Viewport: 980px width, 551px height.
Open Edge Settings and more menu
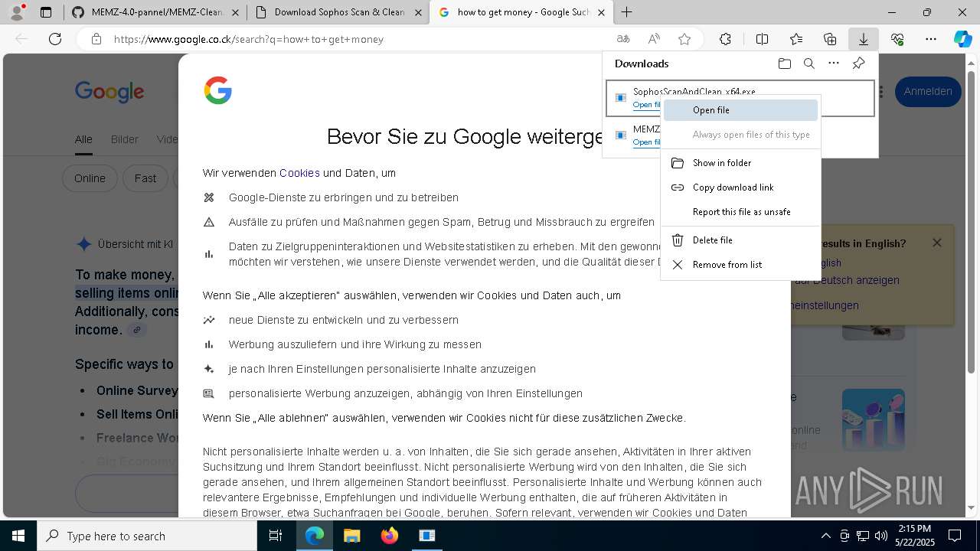pos(930,39)
